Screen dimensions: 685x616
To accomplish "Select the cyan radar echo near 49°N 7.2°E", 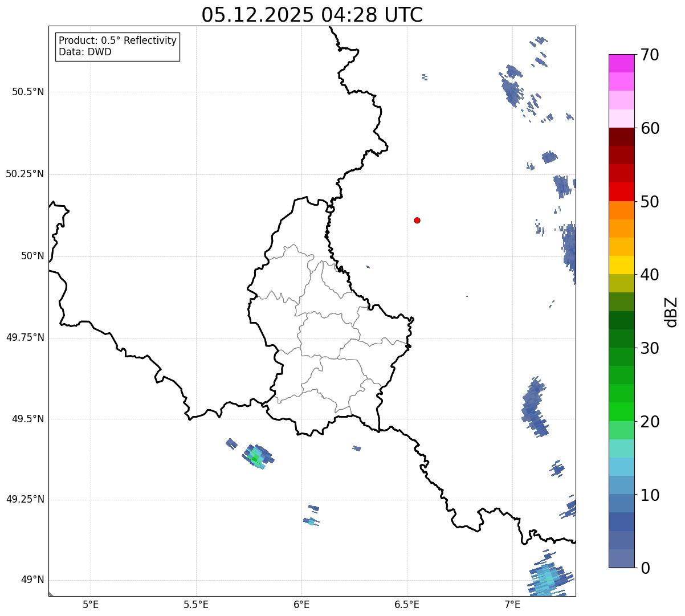I will coord(548,580).
